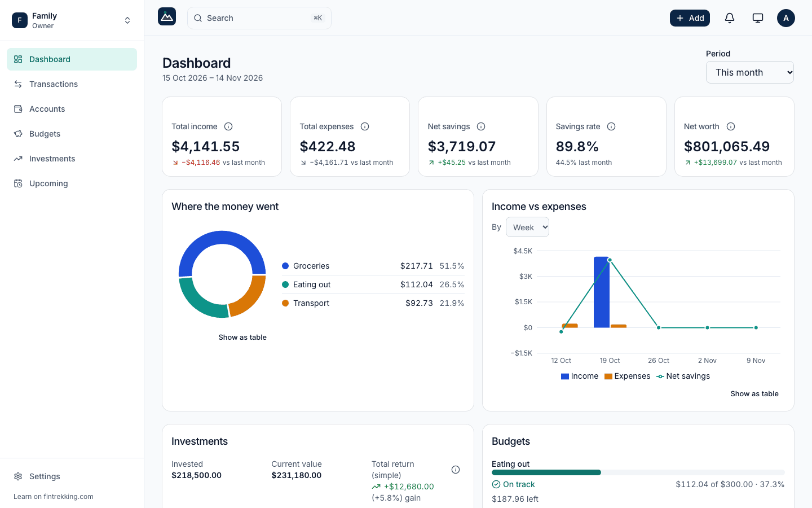Show info for investments Total return
This screenshot has width=812, height=508.
pos(456,470)
